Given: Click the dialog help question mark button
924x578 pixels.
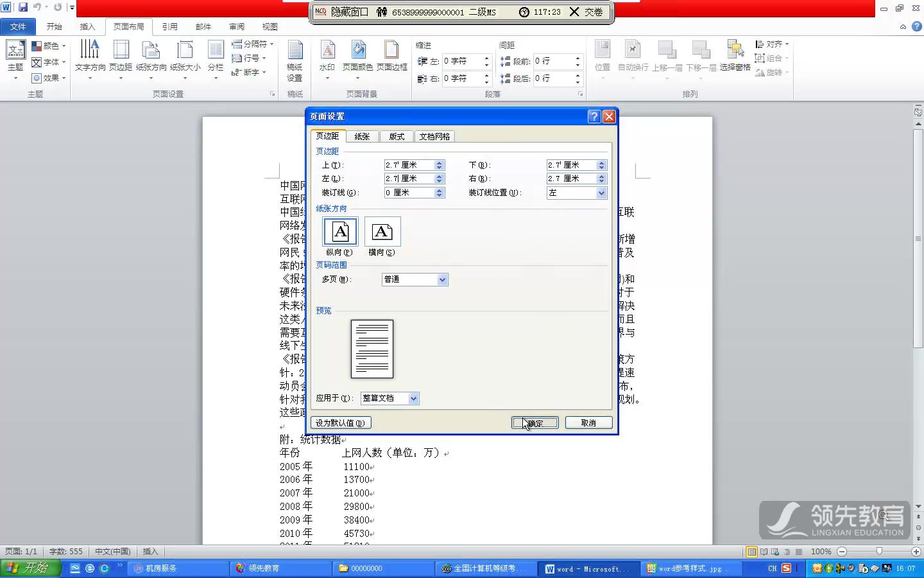Looking at the screenshot, I should tap(594, 116).
